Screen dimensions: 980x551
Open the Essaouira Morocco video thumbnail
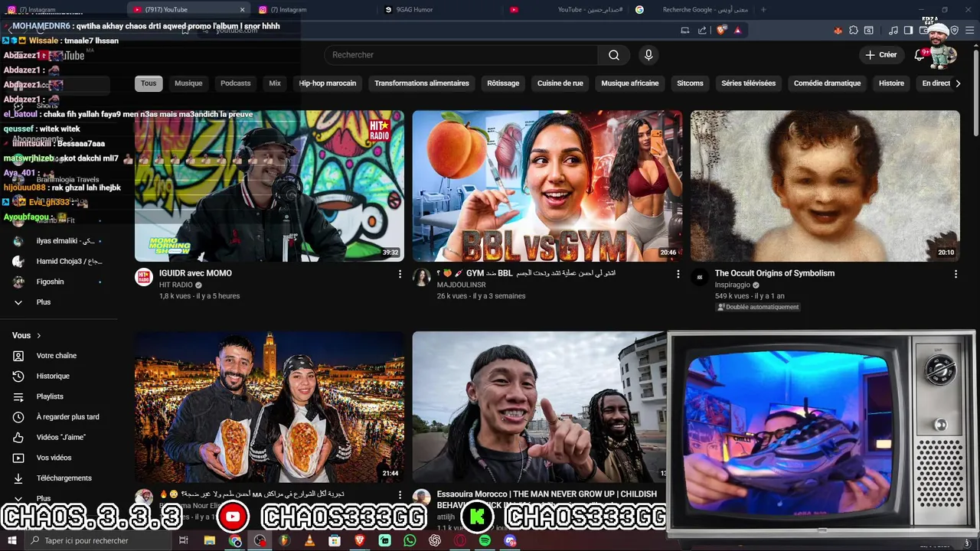[x=539, y=406]
